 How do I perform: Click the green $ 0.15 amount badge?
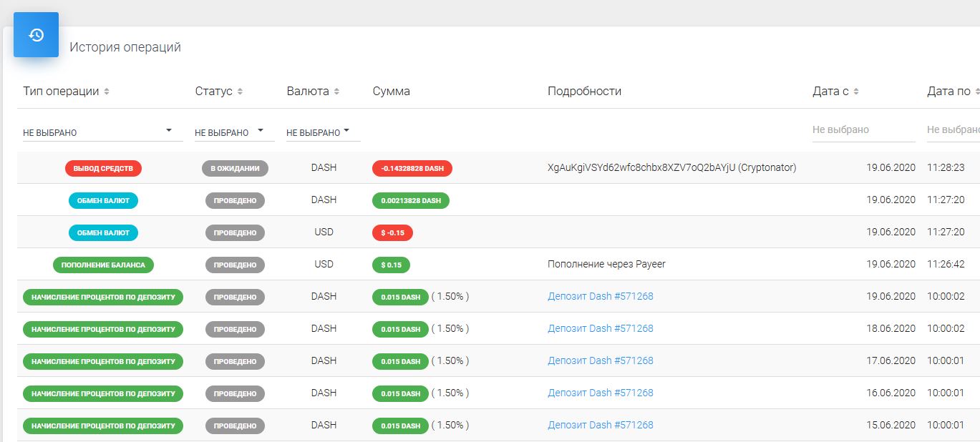[x=391, y=265]
